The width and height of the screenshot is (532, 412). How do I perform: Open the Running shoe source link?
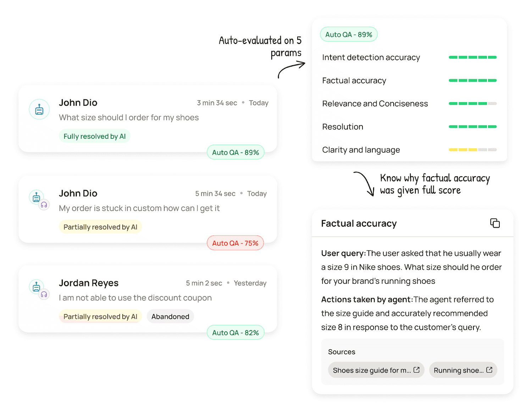463,370
